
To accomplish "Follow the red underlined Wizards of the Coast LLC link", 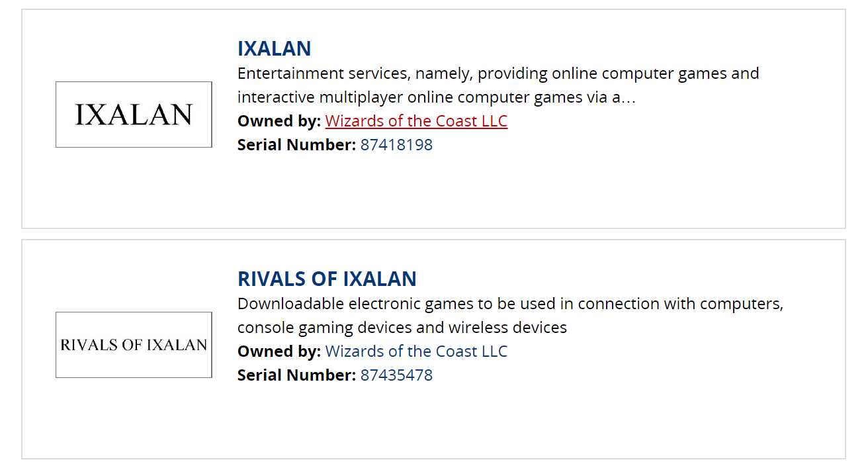I will coord(416,121).
